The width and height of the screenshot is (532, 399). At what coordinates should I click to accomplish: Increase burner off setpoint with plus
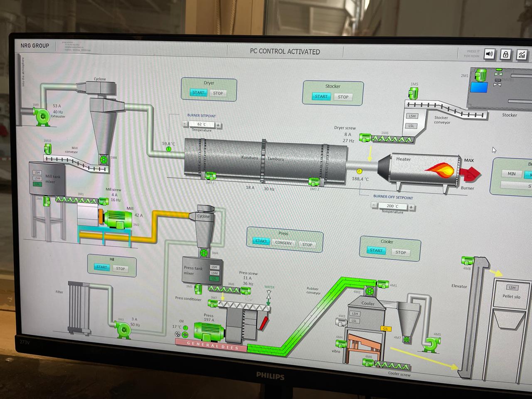pyautogui.click(x=411, y=207)
